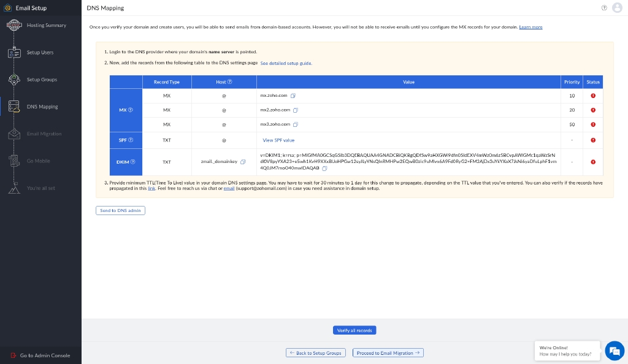
Task: Open help icon beside SPF label
Action: [131, 140]
